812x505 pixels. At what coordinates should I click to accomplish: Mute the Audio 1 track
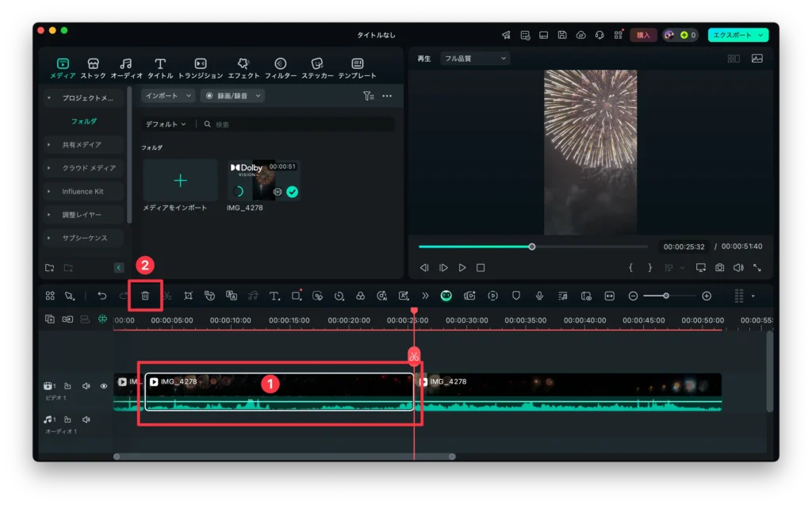(x=86, y=419)
